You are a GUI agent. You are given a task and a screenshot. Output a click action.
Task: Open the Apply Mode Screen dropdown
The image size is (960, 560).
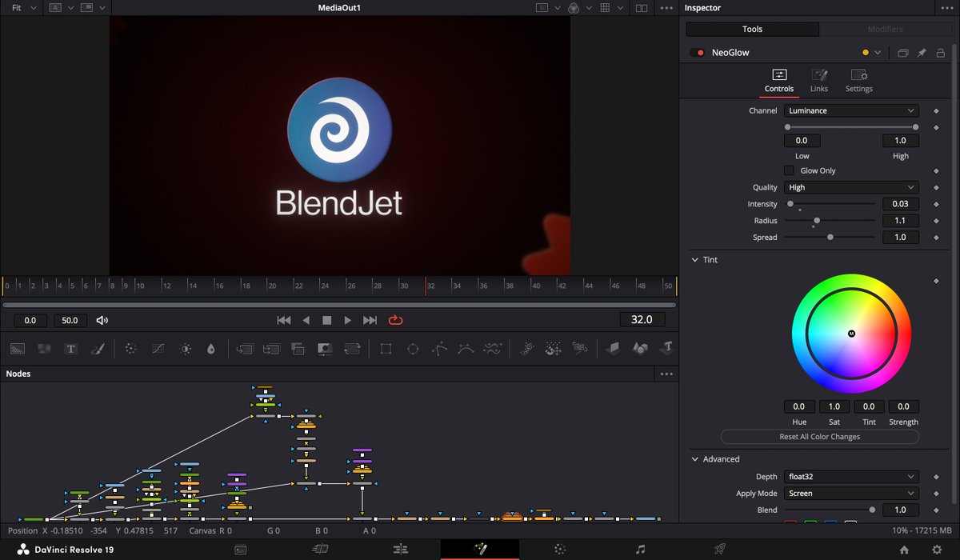coord(851,494)
